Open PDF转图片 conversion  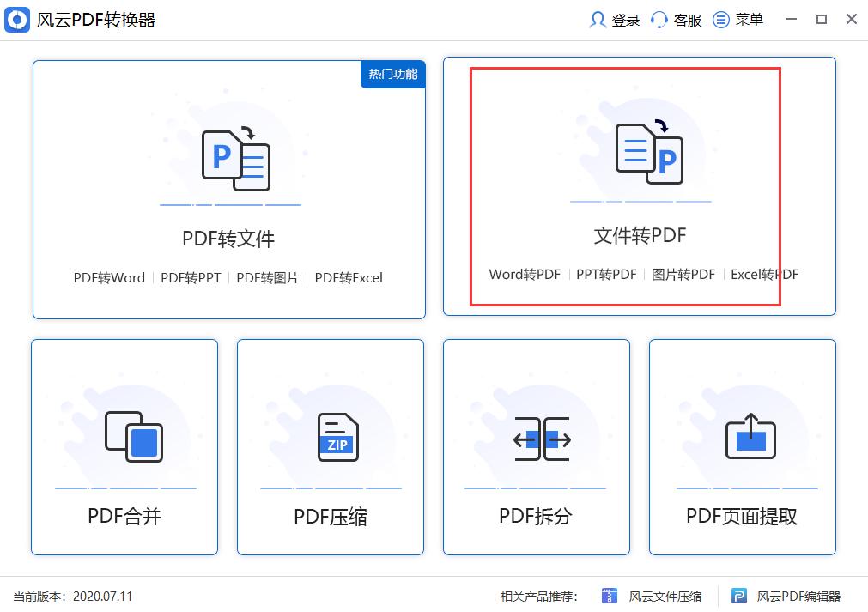coord(269,277)
